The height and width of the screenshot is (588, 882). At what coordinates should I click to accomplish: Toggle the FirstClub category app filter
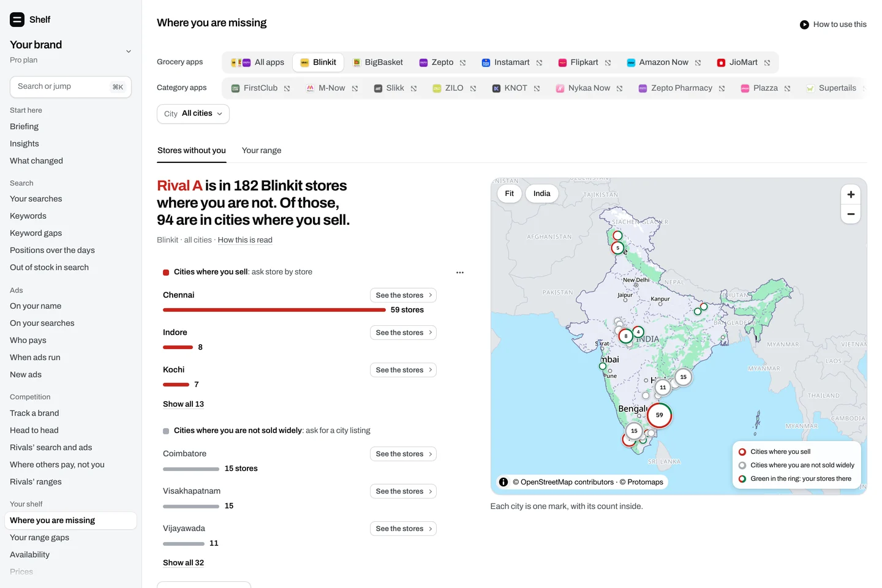pos(260,88)
